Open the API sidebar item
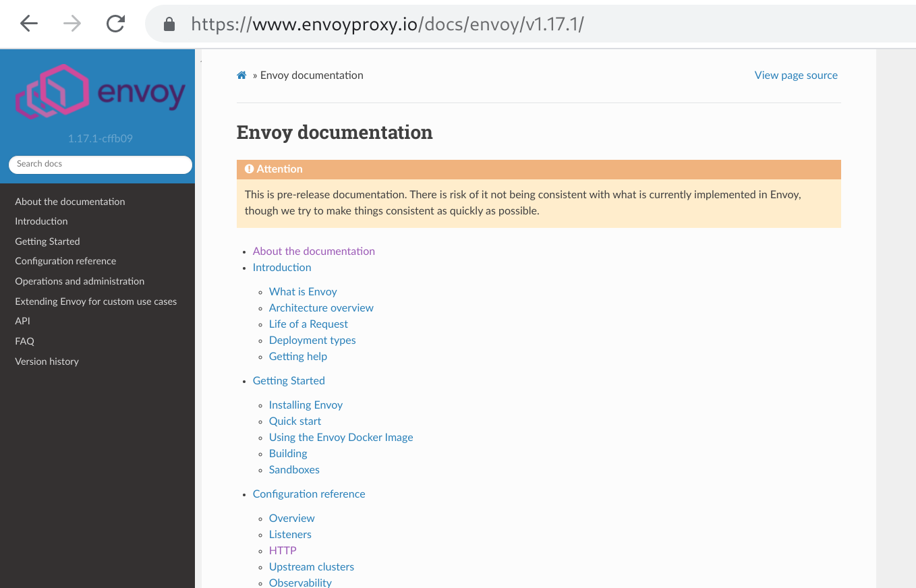Screen dimensions: 916x588 [x=22, y=321]
